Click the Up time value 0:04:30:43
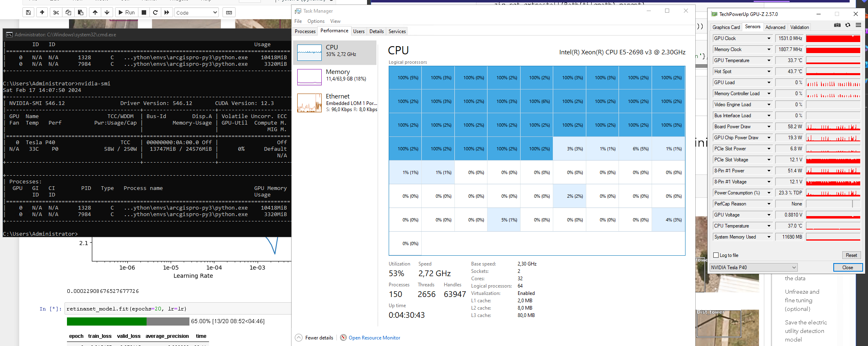868x346 pixels. [407, 315]
